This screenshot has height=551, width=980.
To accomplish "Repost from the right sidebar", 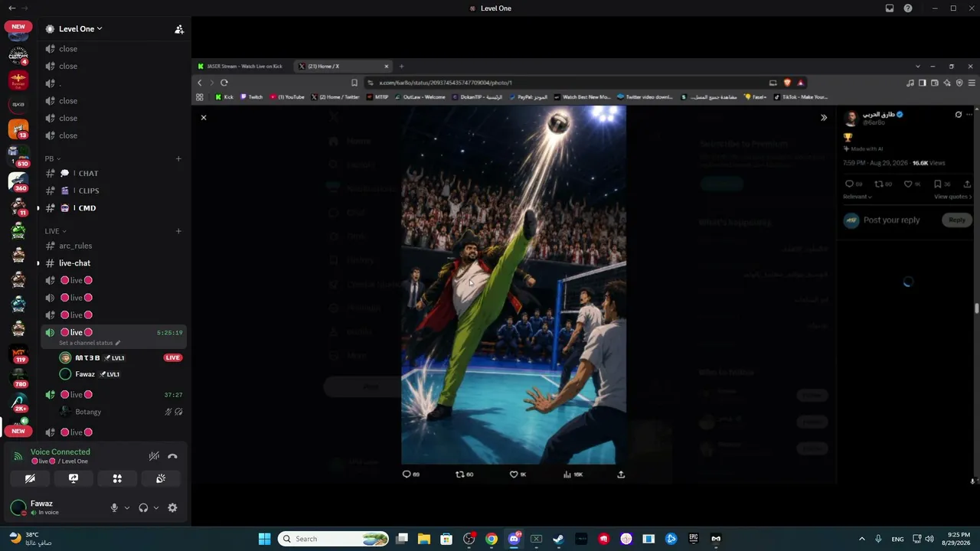I will coord(883,184).
